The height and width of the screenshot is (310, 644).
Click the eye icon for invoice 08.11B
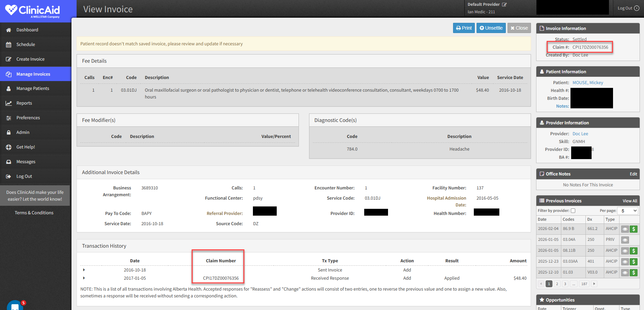[x=625, y=251]
